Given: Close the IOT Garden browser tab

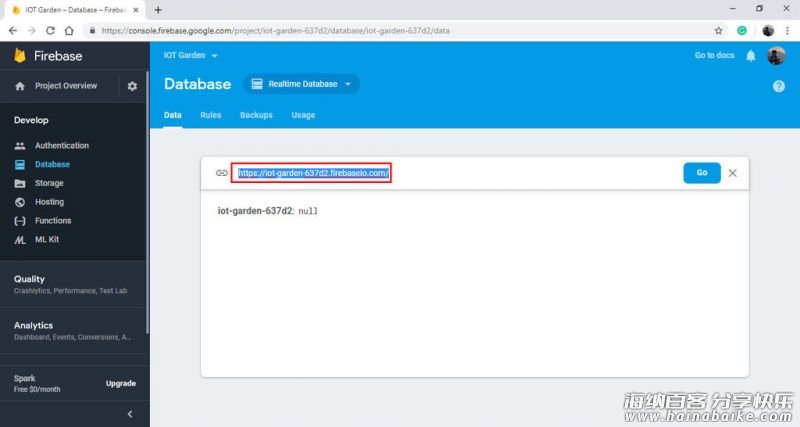Looking at the screenshot, I should tap(136, 10).
